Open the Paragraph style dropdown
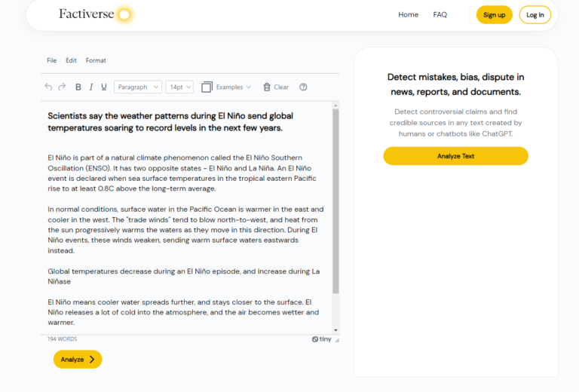 [138, 87]
